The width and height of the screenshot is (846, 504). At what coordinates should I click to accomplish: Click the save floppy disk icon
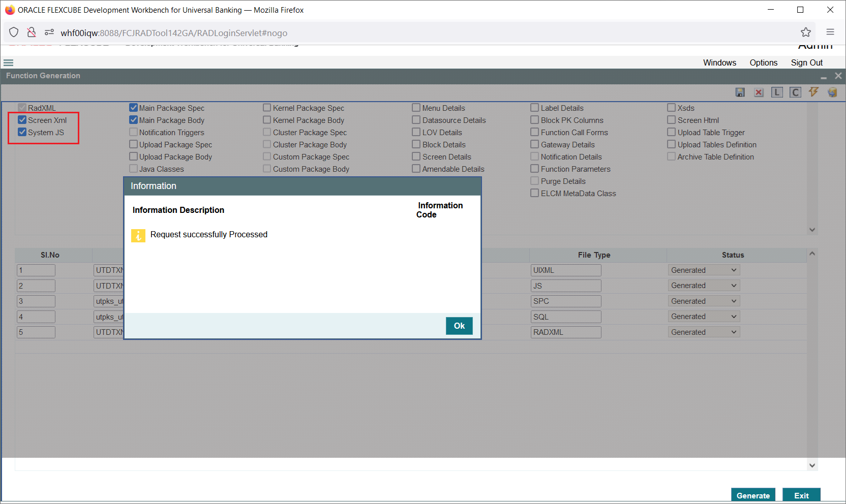click(740, 92)
